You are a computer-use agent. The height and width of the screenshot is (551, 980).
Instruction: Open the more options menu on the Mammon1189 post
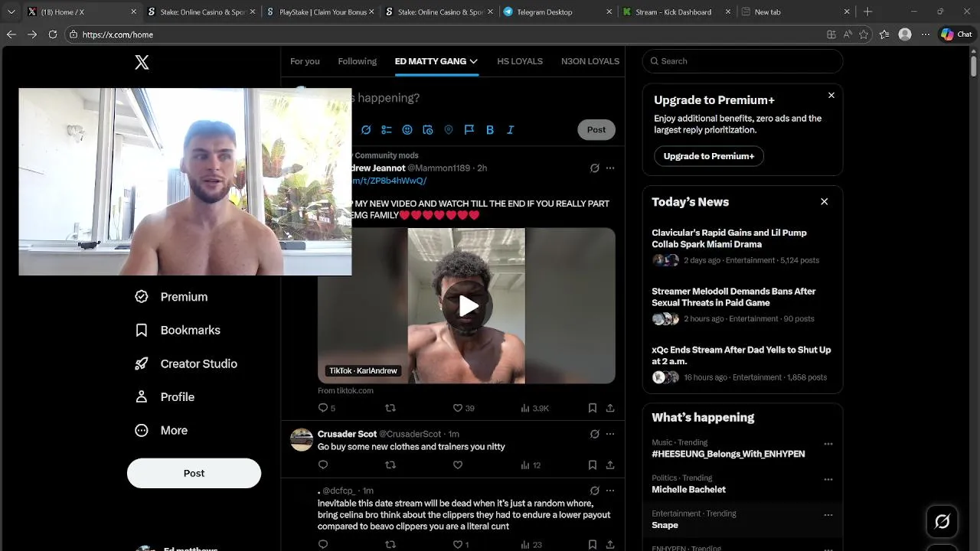[x=610, y=168]
